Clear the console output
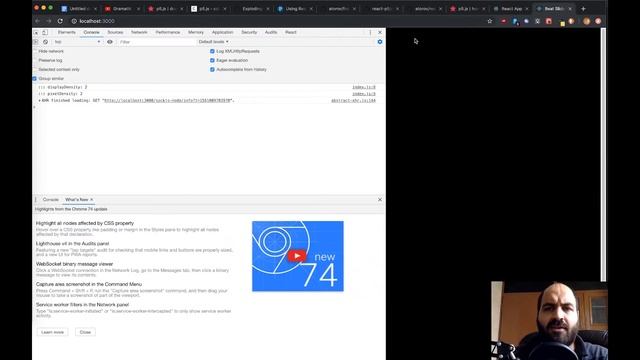Viewport: 640px width, 360px height. [x=45, y=42]
